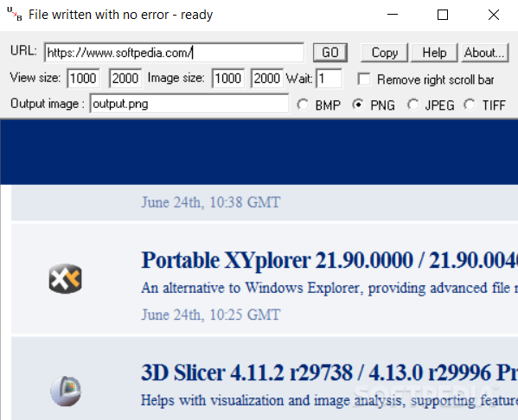Click the Copy button
Viewport: 518px width, 420px height.
[384, 53]
